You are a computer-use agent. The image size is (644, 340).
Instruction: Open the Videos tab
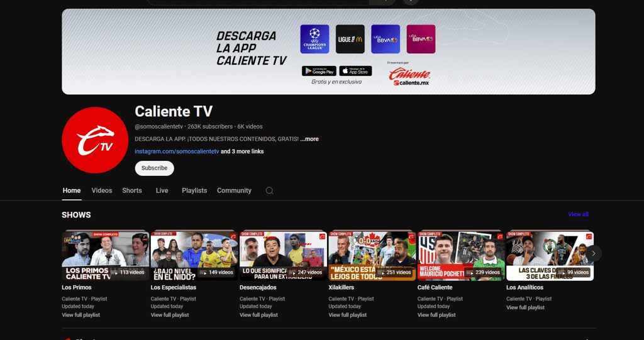[x=102, y=190]
